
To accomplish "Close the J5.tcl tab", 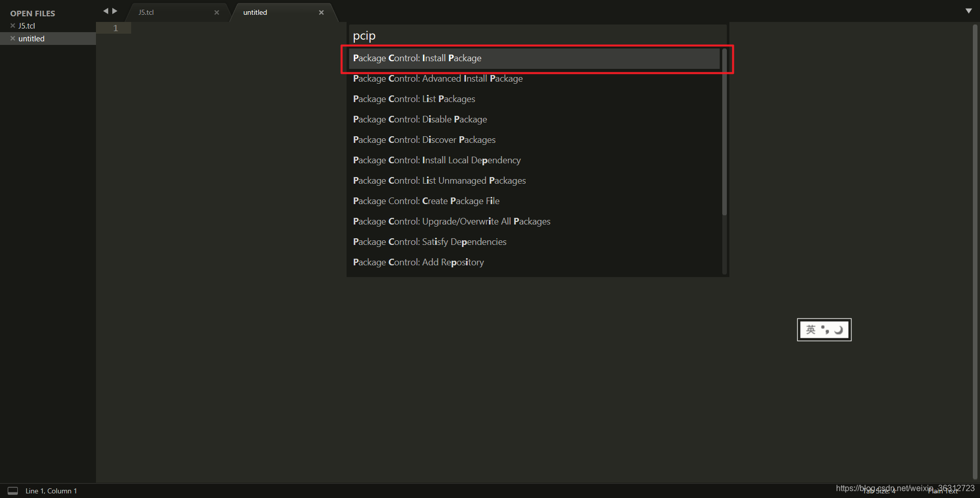I will (217, 13).
